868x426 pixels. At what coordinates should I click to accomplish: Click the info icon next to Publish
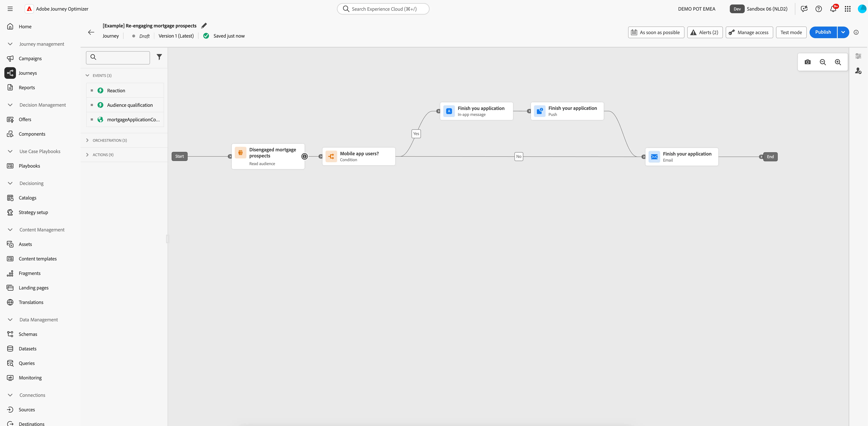pyautogui.click(x=856, y=32)
